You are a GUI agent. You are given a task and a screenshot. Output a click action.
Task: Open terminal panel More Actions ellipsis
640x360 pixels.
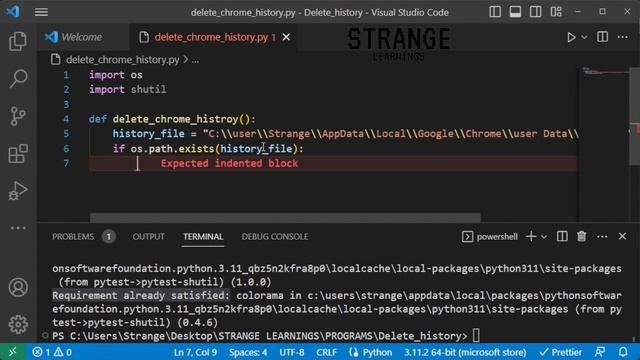tap(602, 237)
